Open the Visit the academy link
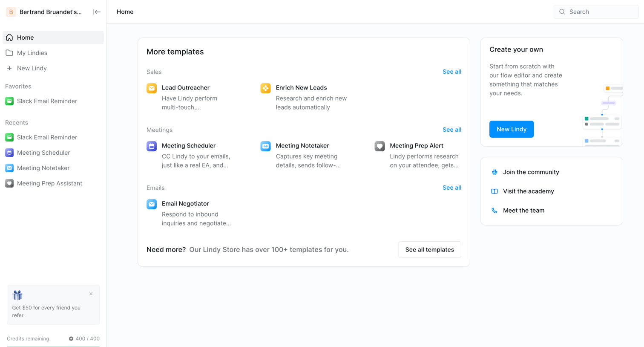 click(528, 191)
